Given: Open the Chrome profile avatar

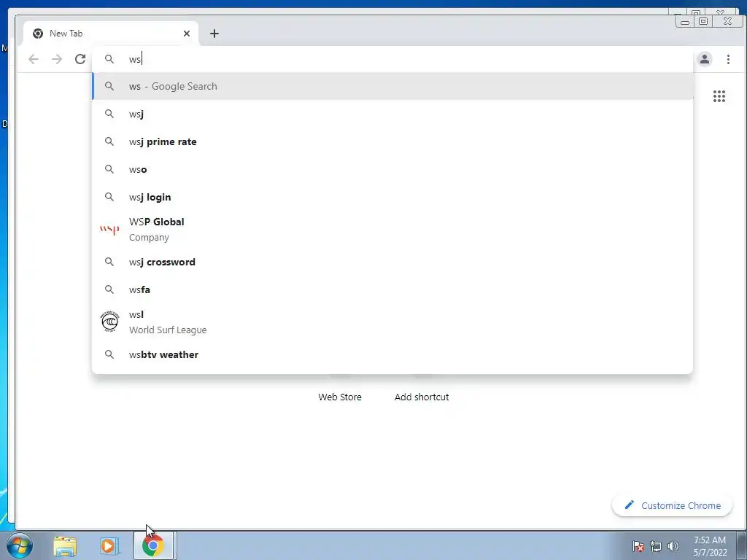Looking at the screenshot, I should pyautogui.click(x=705, y=59).
